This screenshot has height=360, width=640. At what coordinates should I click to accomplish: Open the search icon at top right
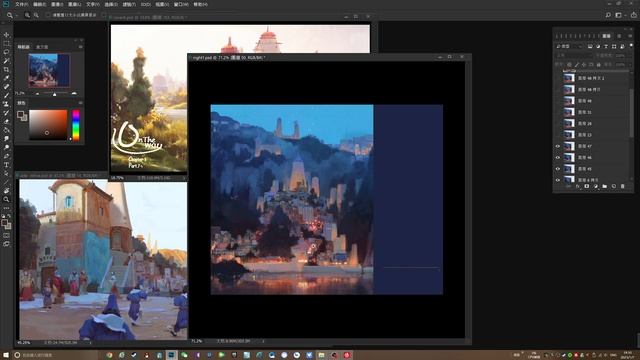[x=608, y=15]
